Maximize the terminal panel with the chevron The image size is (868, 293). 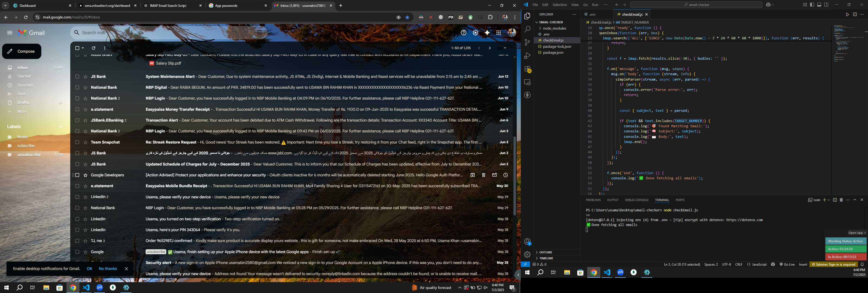pos(855,200)
